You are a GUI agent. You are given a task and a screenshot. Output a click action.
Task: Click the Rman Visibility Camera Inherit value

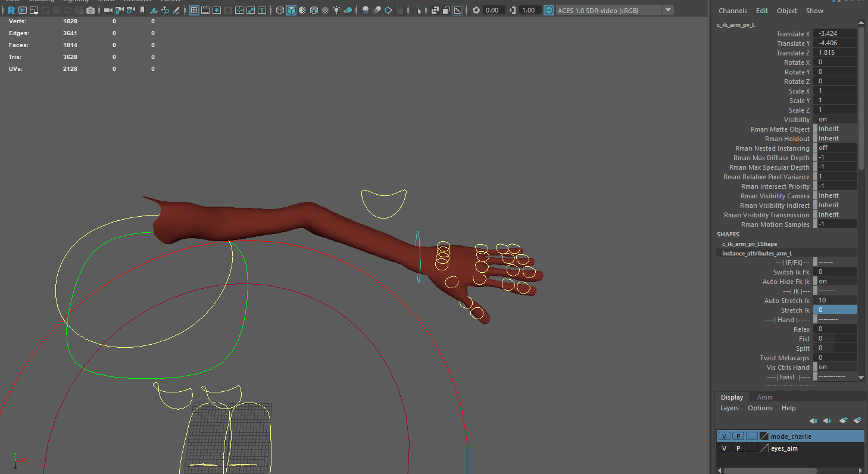[836, 196]
